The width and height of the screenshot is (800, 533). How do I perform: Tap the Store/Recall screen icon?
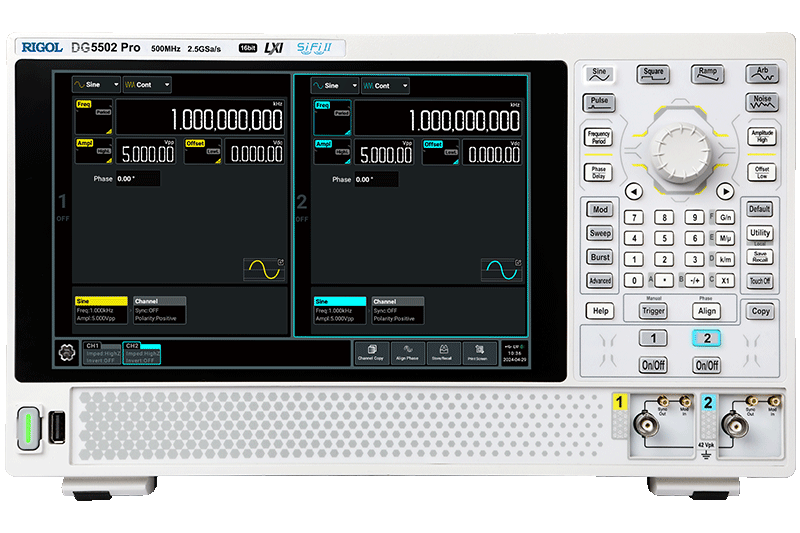pos(443,352)
